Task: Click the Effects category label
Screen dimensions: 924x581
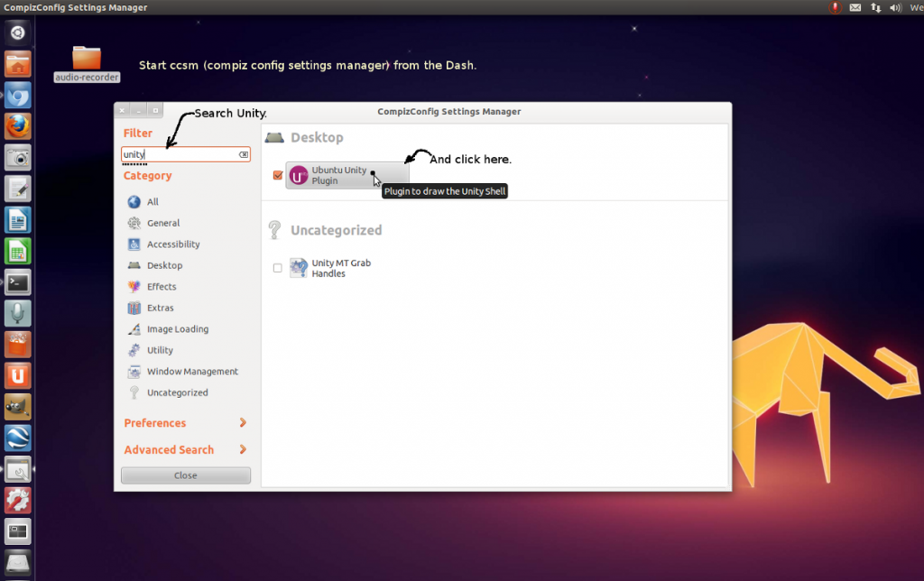Action: (162, 286)
